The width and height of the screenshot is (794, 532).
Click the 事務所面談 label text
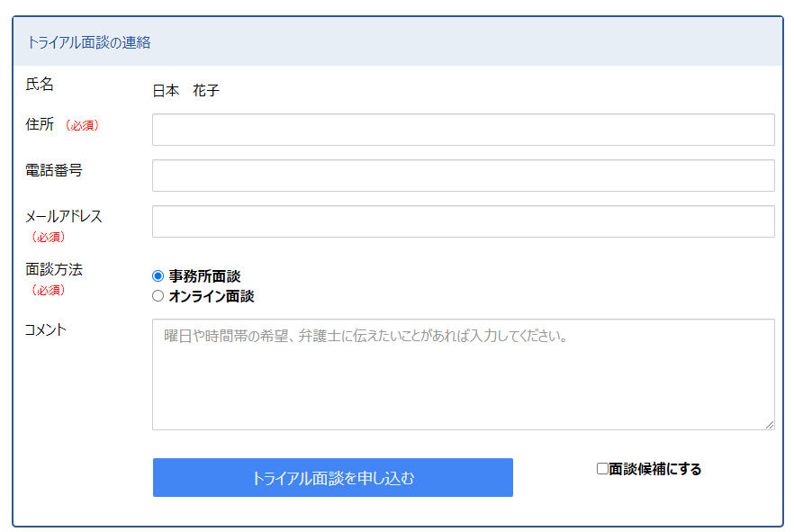(x=204, y=276)
